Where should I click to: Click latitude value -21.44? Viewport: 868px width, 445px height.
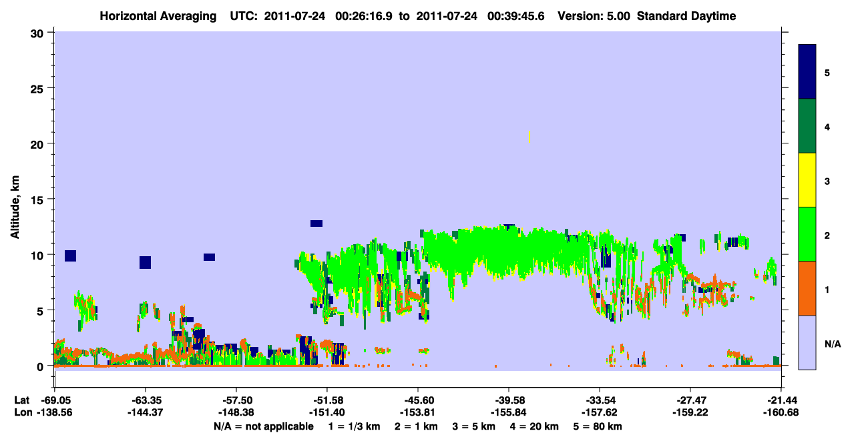pos(781,400)
